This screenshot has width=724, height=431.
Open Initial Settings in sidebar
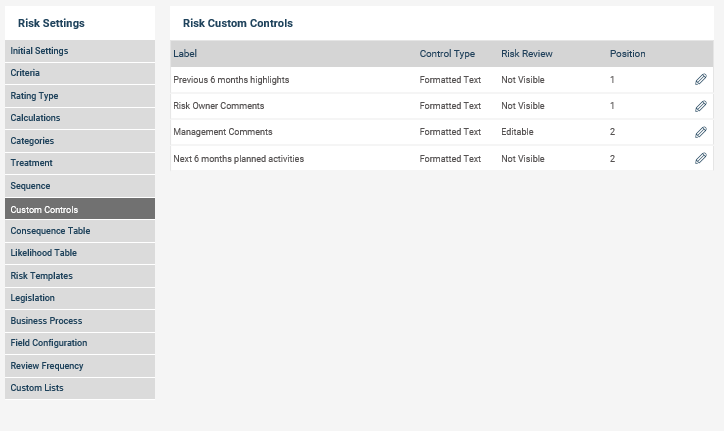click(x=80, y=51)
